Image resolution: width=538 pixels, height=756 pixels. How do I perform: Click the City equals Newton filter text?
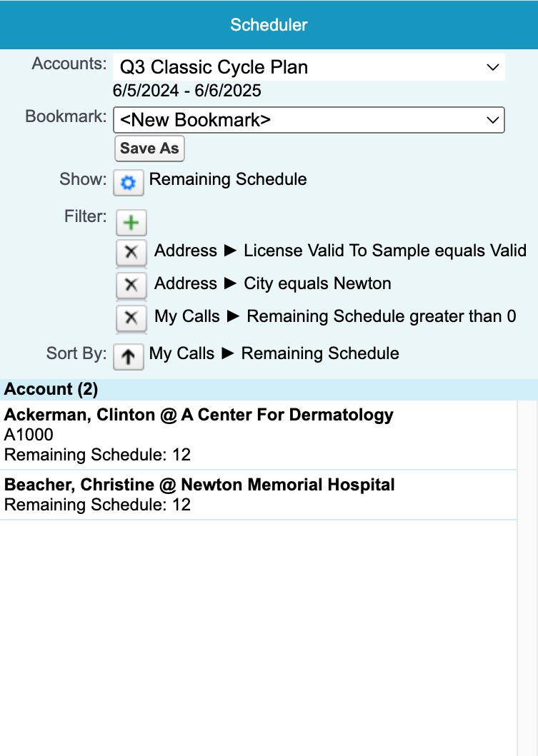[273, 283]
